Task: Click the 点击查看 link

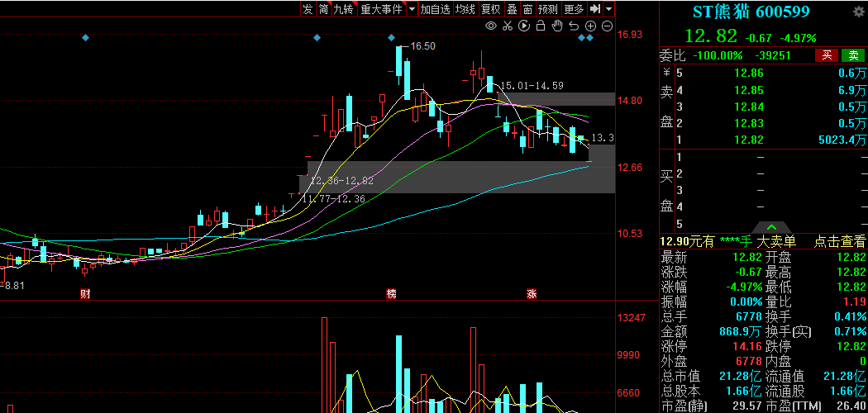Action: (839, 241)
